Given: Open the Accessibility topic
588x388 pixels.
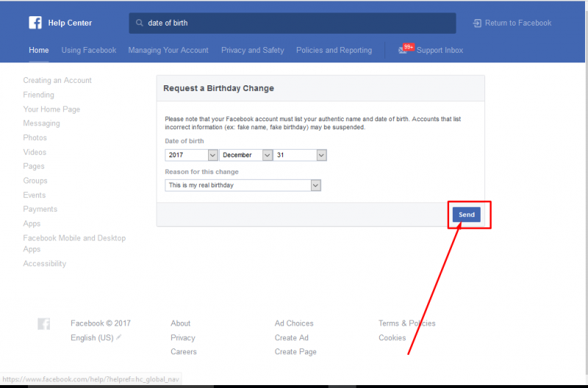Looking at the screenshot, I should point(45,264).
